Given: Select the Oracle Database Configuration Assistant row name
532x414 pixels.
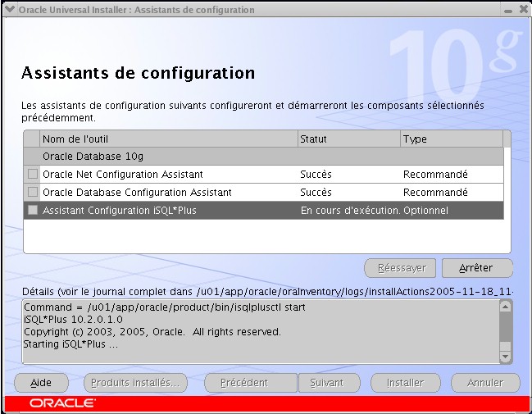Looking at the screenshot, I should (x=137, y=193).
